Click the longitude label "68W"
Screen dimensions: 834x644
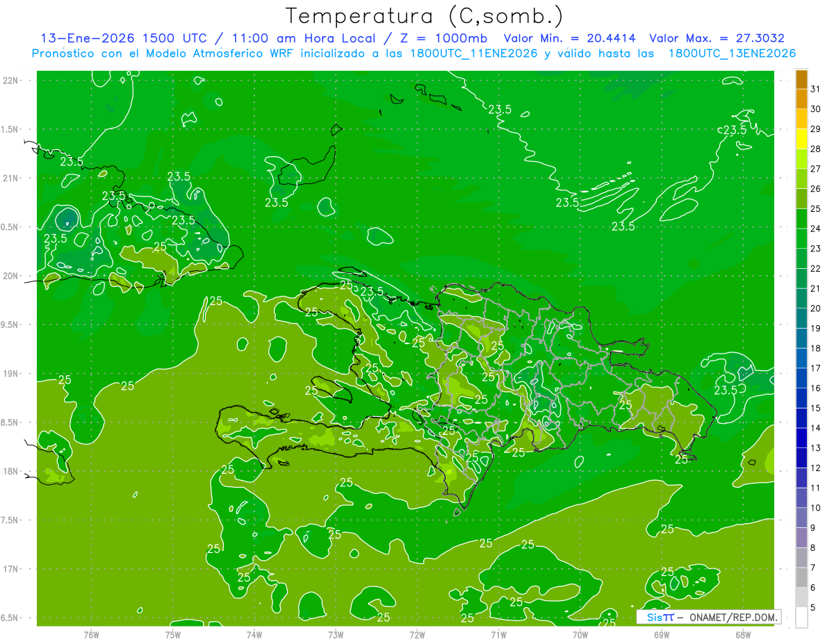pyautogui.click(x=743, y=634)
